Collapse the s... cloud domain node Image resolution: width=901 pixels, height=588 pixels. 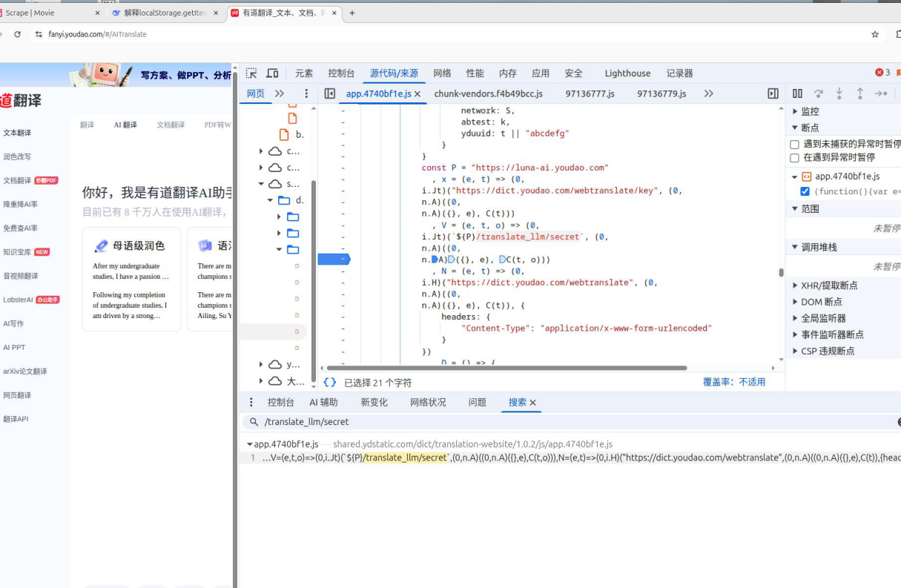(x=261, y=184)
